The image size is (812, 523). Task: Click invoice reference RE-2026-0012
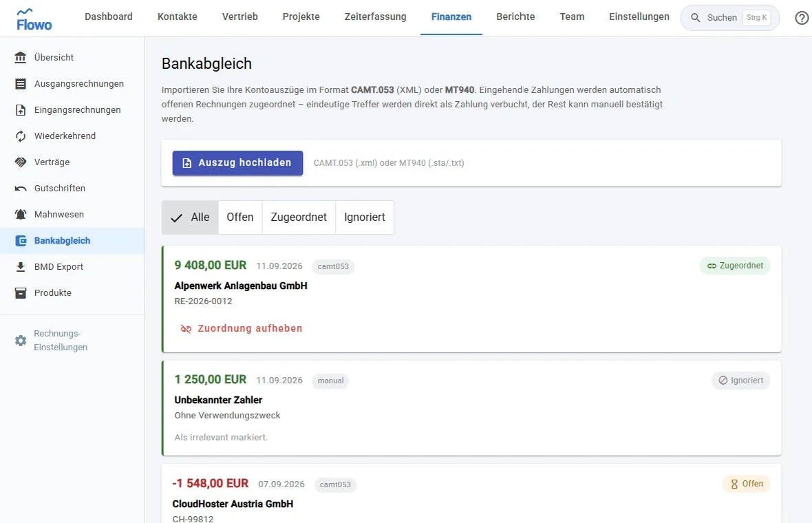(x=203, y=301)
